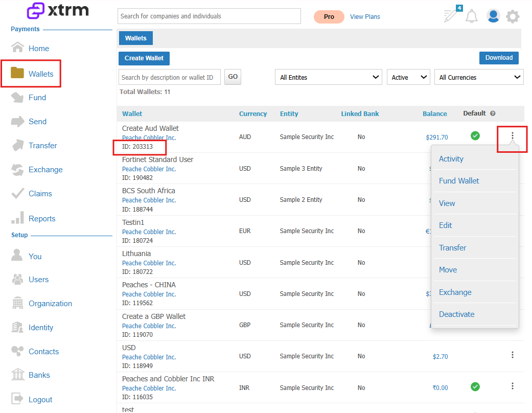The height and width of the screenshot is (413, 532).
Task: Sort by the Currency column header
Action: 253,113
